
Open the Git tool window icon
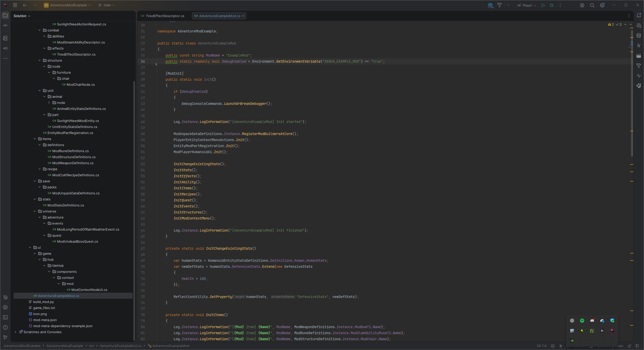[5, 337]
